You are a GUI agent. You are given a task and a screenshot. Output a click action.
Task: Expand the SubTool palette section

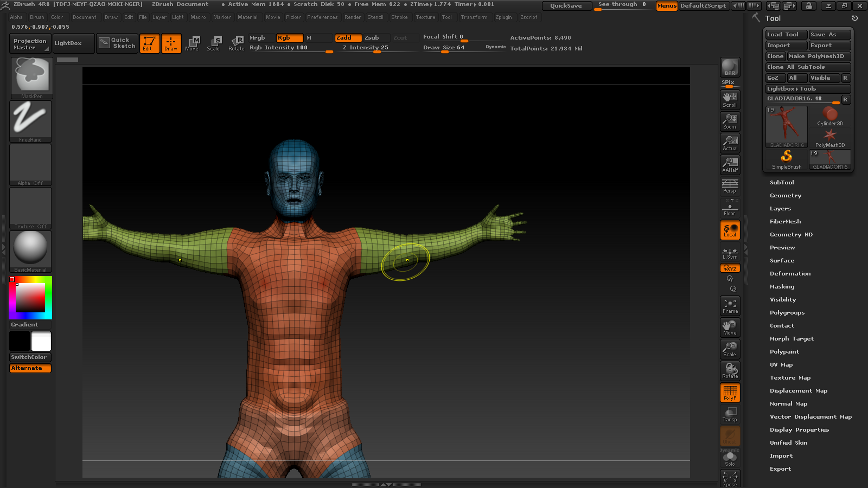pyautogui.click(x=782, y=183)
